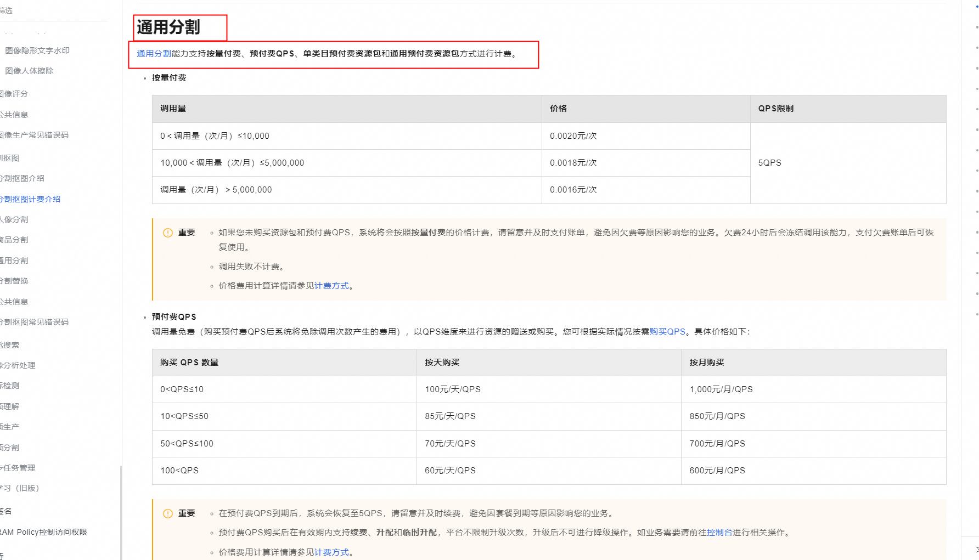The image size is (979, 560).
Task: Click the 购买 QPS 数量 column header
Action: point(284,363)
